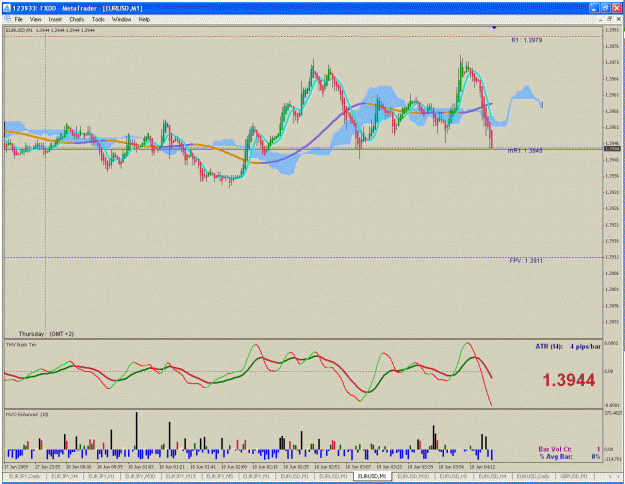Image resolution: width=625 pixels, height=484 pixels.
Task: Click the large red 1.3944 price display
Action: coord(569,380)
